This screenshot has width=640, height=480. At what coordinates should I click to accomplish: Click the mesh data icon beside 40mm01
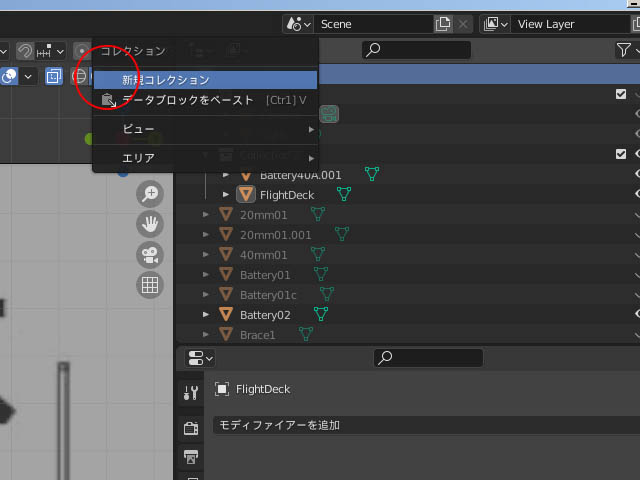(318, 254)
